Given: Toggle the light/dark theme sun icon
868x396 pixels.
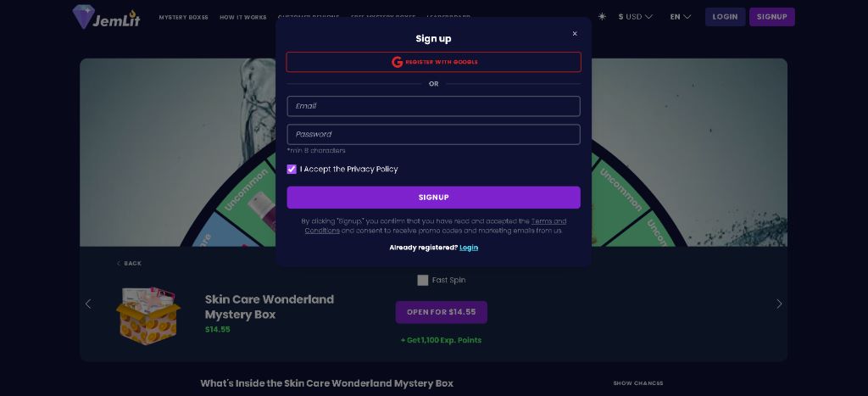Looking at the screenshot, I should 602,16.
